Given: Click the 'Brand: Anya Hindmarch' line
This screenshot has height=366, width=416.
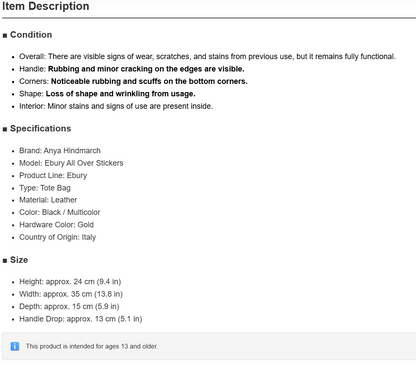Looking at the screenshot, I should [x=60, y=151].
